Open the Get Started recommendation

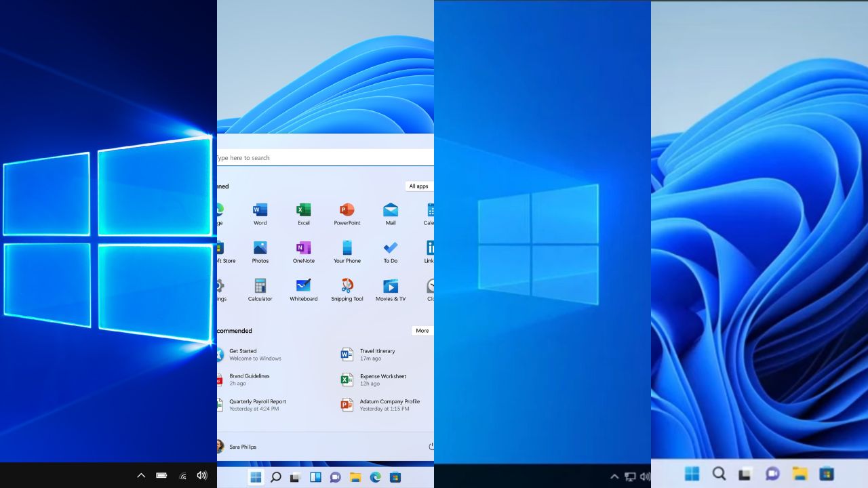click(x=248, y=354)
